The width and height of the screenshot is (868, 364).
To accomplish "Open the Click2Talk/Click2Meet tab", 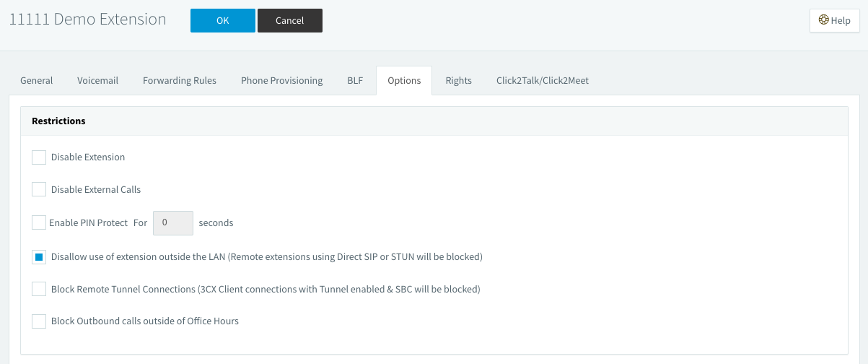I will click(x=543, y=80).
